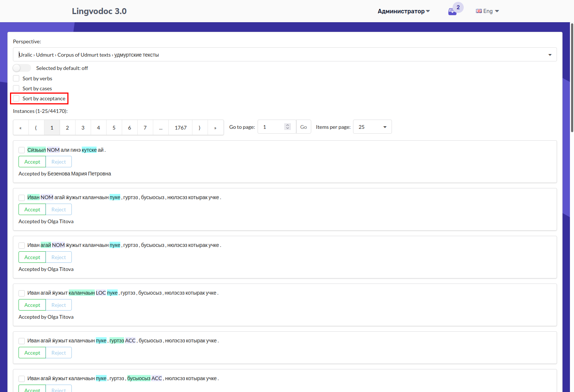Click the next page chevron

pos(199,127)
